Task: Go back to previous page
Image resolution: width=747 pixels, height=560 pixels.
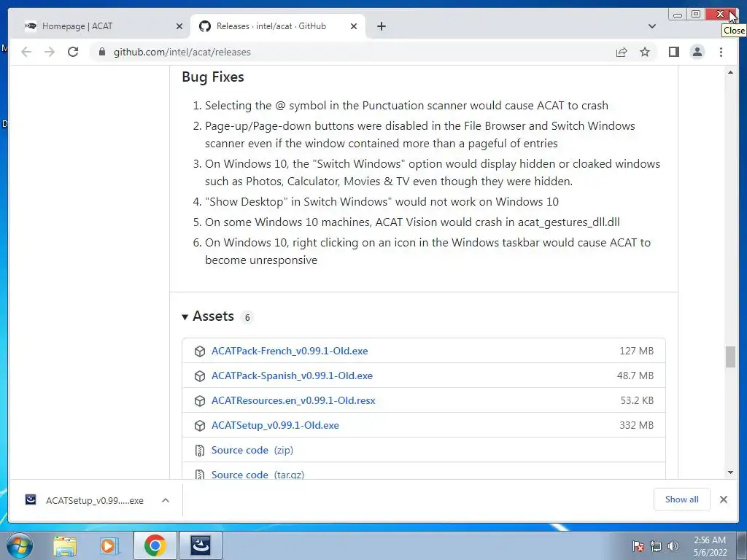Action: pos(26,52)
